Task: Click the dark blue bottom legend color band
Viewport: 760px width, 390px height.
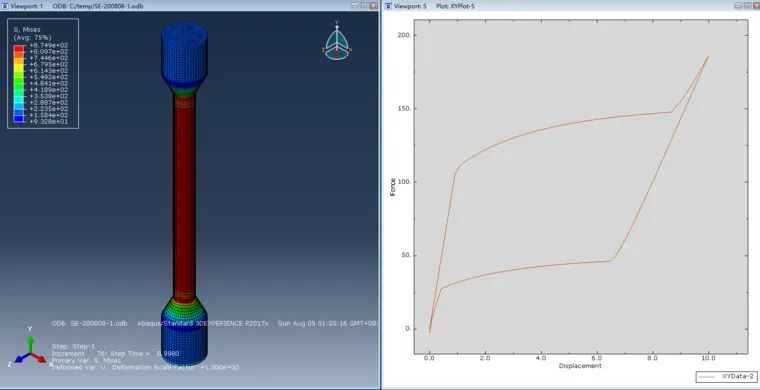Action: coord(19,118)
